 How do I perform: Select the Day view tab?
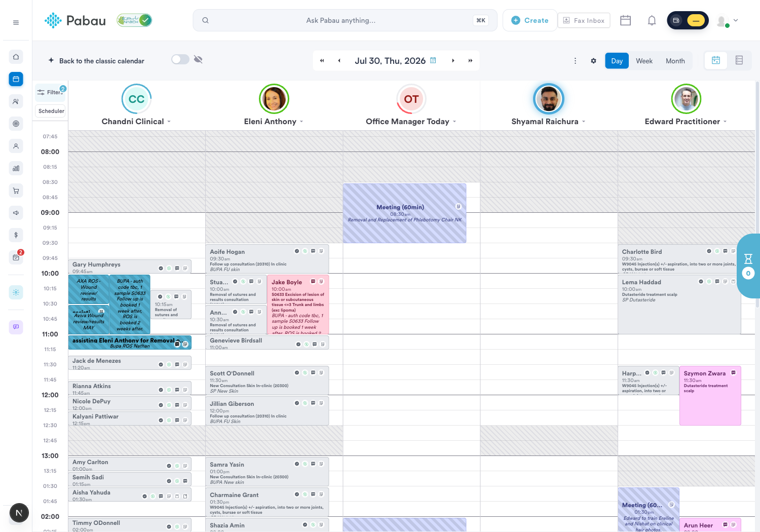pos(617,61)
